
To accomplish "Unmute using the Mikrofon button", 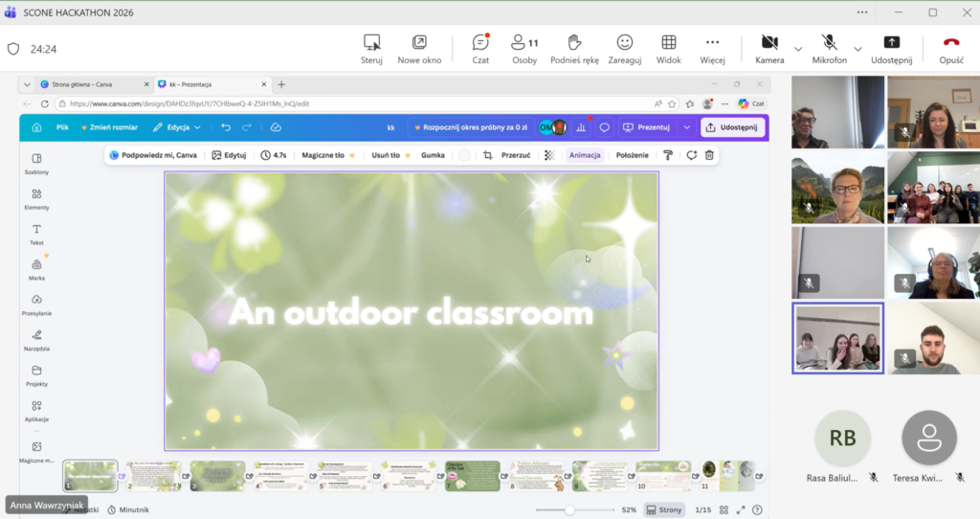I will tap(829, 48).
